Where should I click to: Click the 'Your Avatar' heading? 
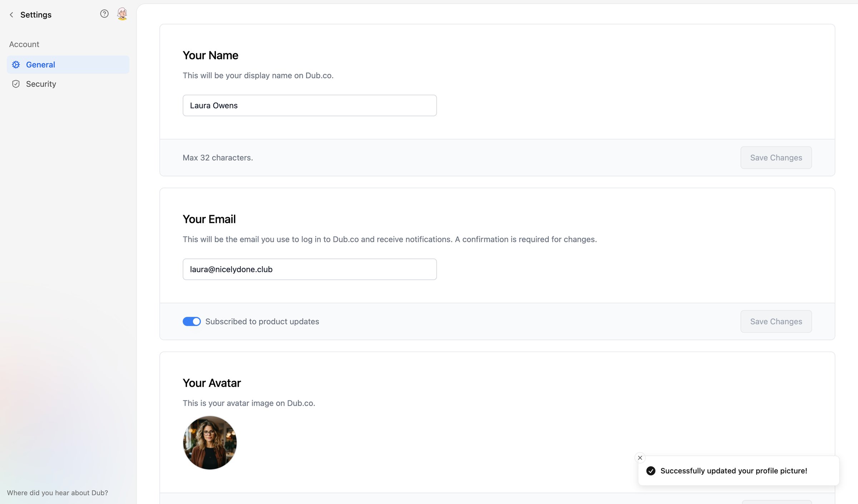(x=212, y=383)
